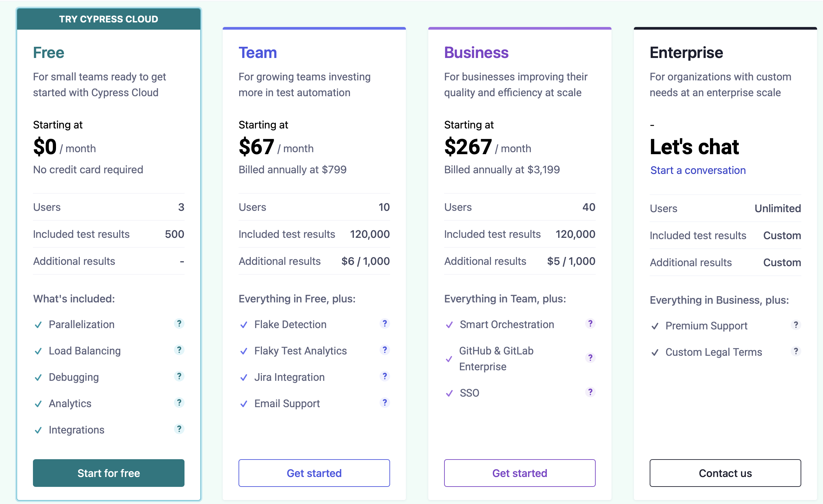Click the Start for free button
The image size is (823, 504).
click(108, 473)
